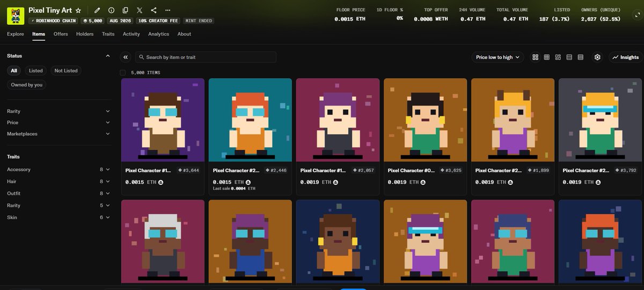Expand the Marketplaces filter
The image size is (644, 290).
[58, 134]
